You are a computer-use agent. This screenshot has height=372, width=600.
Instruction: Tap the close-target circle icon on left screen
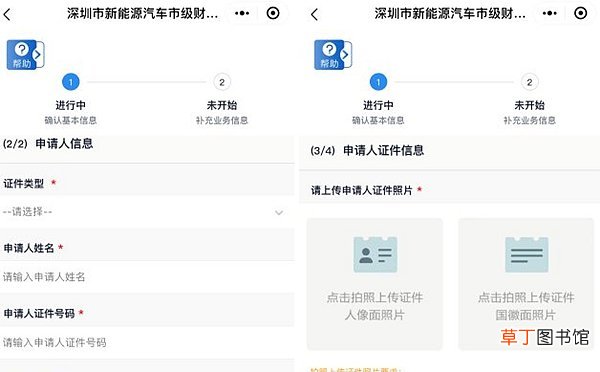(273, 13)
